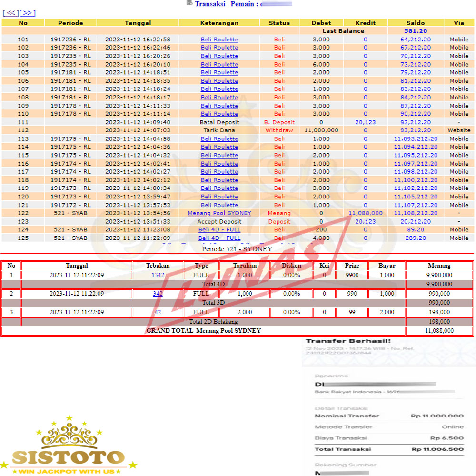Open Beli Roulette link in row 104
The width and height of the screenshot is (476, 476).
[x=219, y=64]
